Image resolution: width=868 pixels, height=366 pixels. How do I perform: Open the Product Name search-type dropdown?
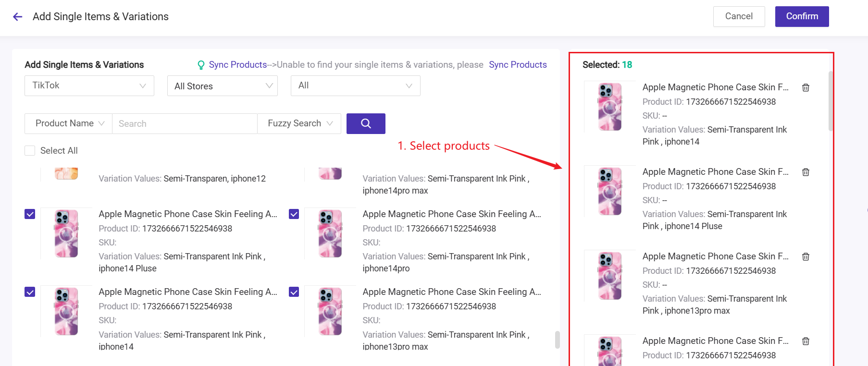tap(69, 123)
